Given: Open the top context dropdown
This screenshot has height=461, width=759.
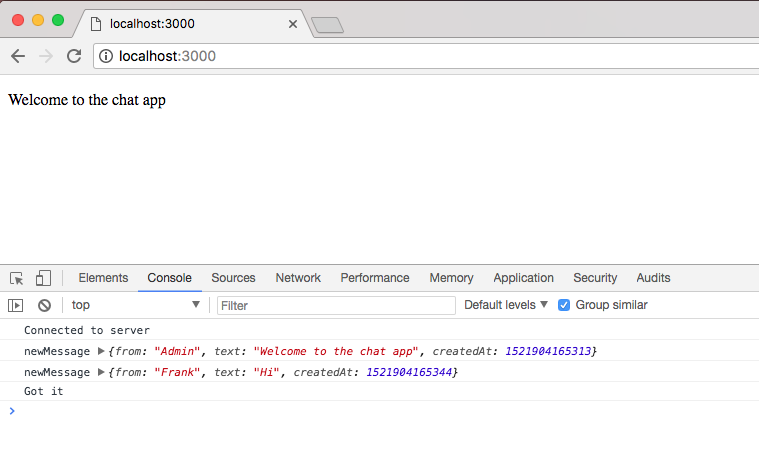Looking at the screenshot, I should [x=135, y=305].
